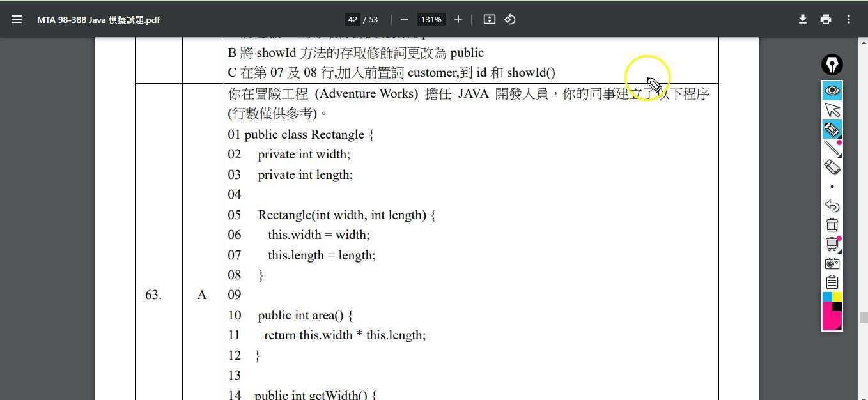This screenshot has width=868, height=400.
Task: Open the three-dot more actions menu
Action: [x=849, y=20]
